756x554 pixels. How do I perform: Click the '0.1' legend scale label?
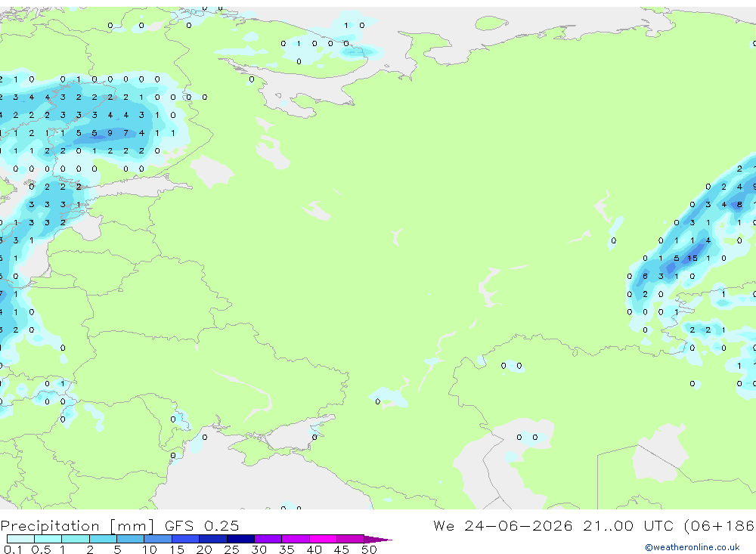pyautogui.click(x=13, y=549)
